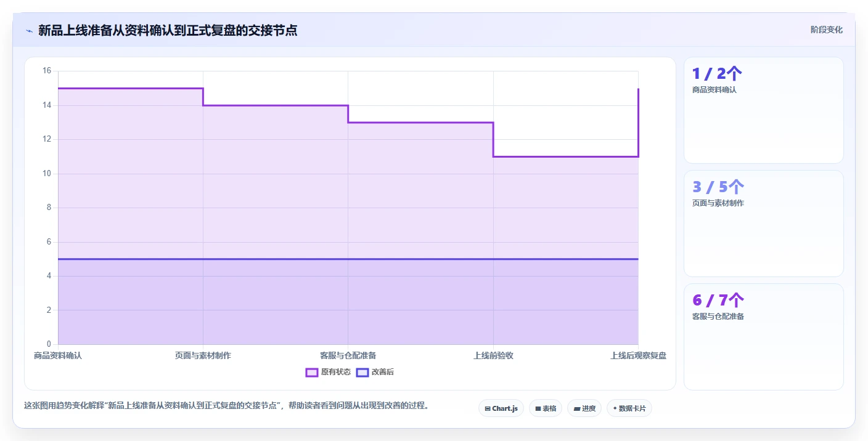868x441 pixels.
Task: Click the trend icon beside the title
Action: [x=29, y=30]
